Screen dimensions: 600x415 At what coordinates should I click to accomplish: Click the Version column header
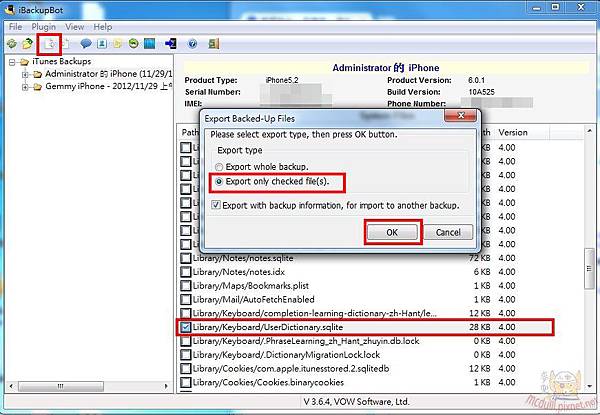[522, 133]
